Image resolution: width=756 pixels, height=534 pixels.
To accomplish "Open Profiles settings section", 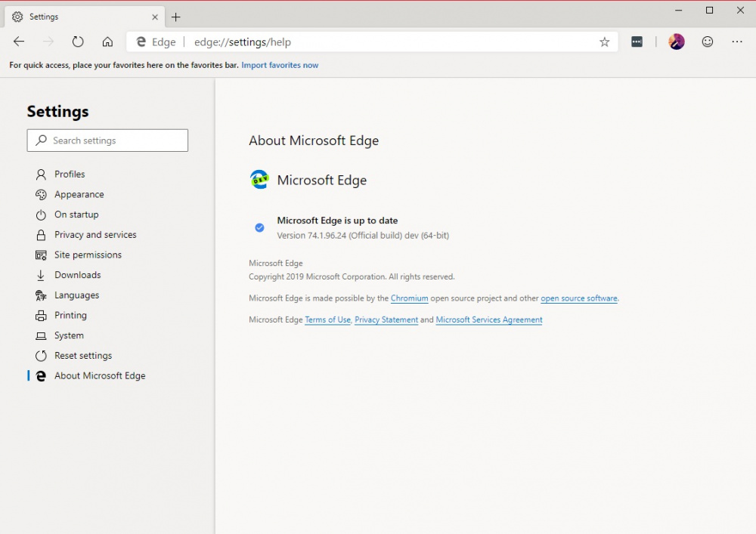I will [70, 174].
